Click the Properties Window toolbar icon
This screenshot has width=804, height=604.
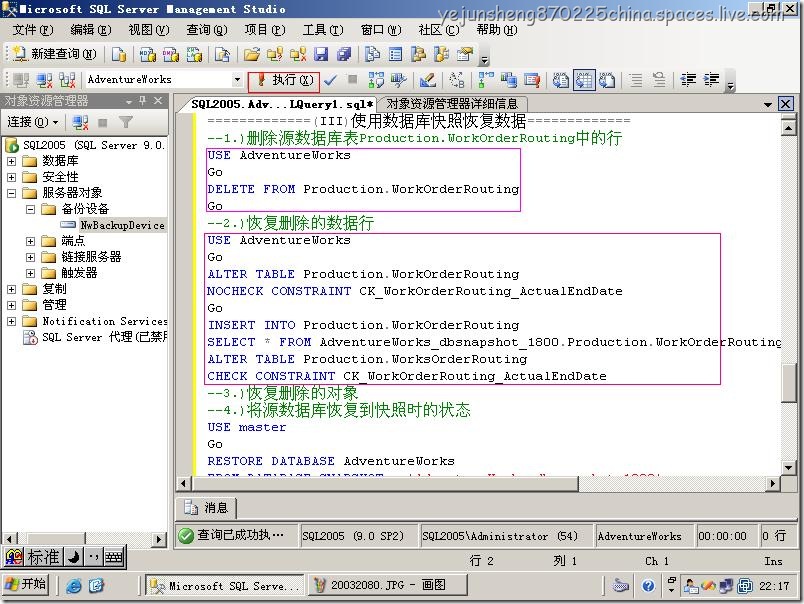click(465, 54)
